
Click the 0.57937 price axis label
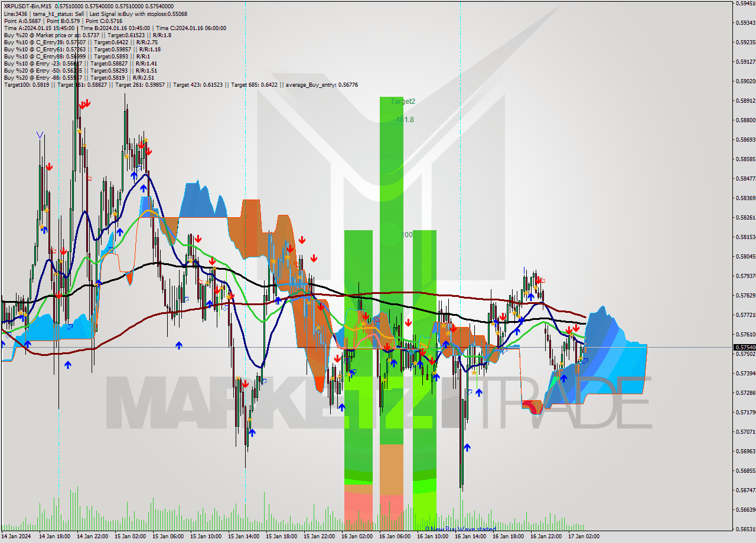[x=746, y=276]
